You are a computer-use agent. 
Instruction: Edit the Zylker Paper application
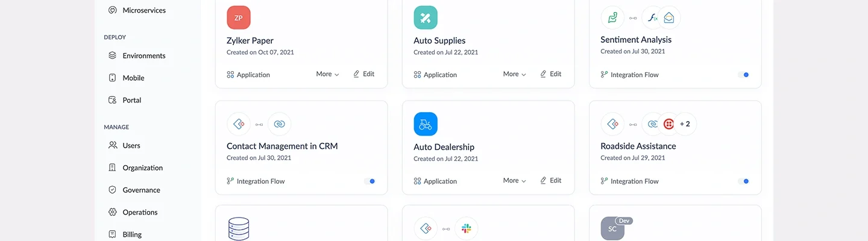coord(363,74)
